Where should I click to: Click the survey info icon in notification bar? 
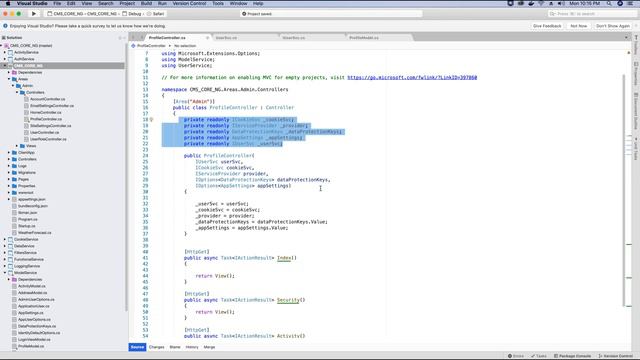pyautogui.click(x=5, y=26)
